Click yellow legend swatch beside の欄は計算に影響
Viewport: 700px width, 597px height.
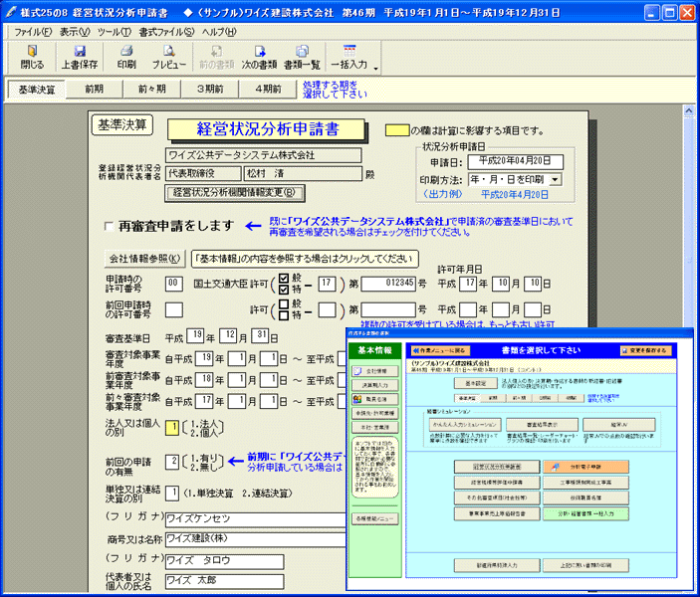click(397, 130)
